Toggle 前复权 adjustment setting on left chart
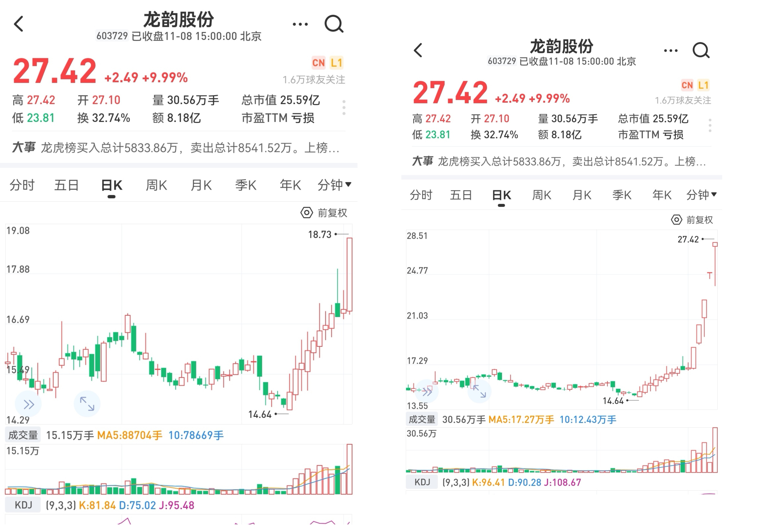 coord(324,213)
